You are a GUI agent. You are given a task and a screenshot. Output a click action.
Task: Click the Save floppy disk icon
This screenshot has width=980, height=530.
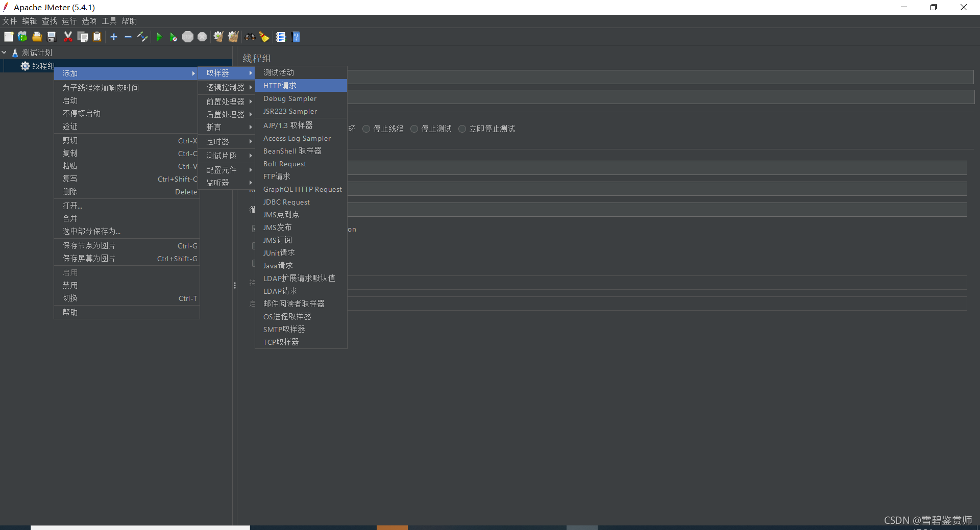52,37
